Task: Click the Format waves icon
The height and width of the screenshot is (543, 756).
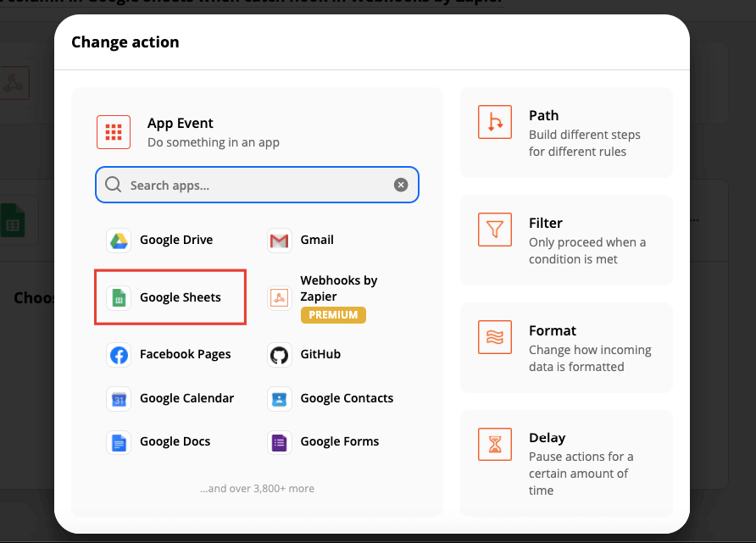Action: [495, 337]
